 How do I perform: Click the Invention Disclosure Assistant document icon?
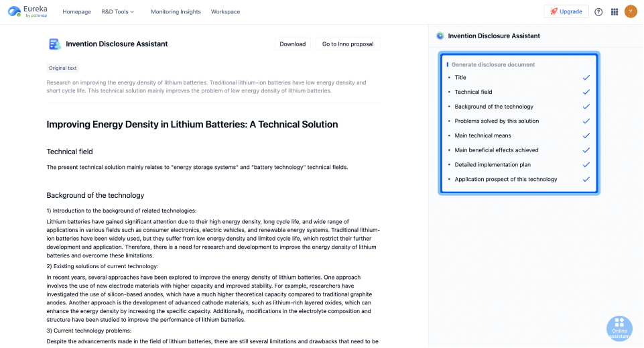click(54, 44)
